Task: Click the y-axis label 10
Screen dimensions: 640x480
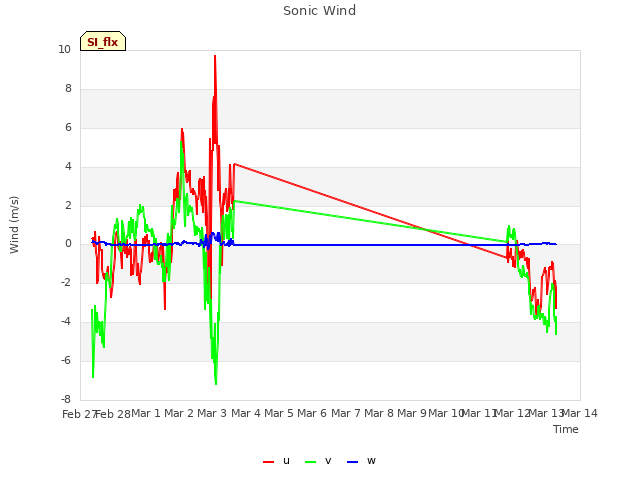Action: [64, 49]
